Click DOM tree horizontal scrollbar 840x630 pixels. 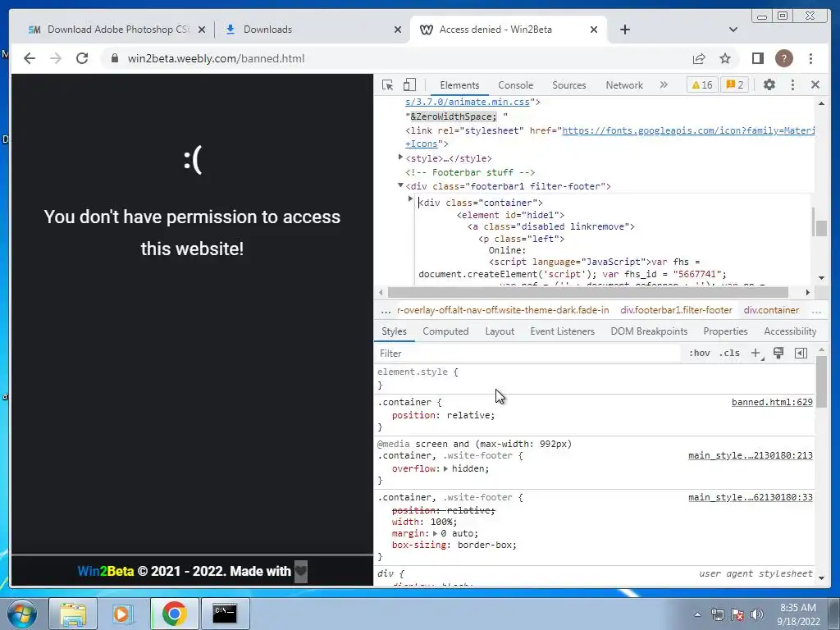587,293
